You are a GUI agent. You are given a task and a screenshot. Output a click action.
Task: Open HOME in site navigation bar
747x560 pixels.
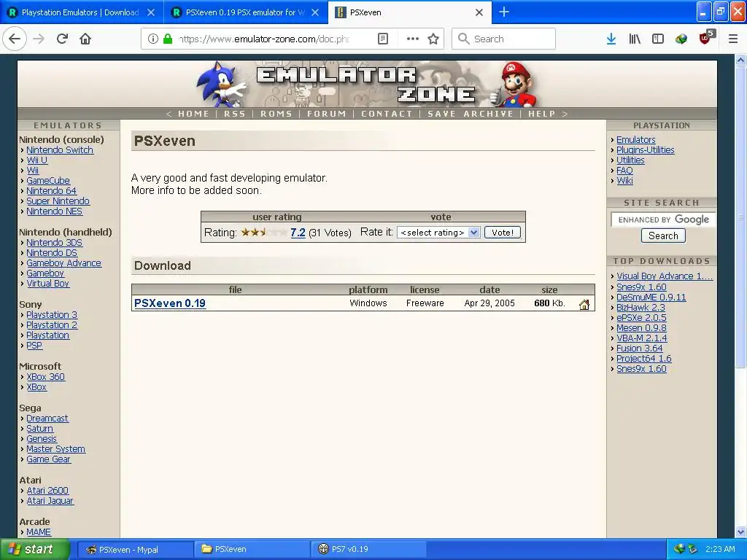193,114
